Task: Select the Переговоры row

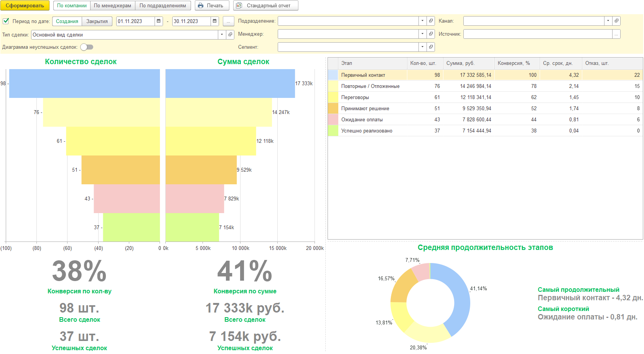Action: pos(485,97)
